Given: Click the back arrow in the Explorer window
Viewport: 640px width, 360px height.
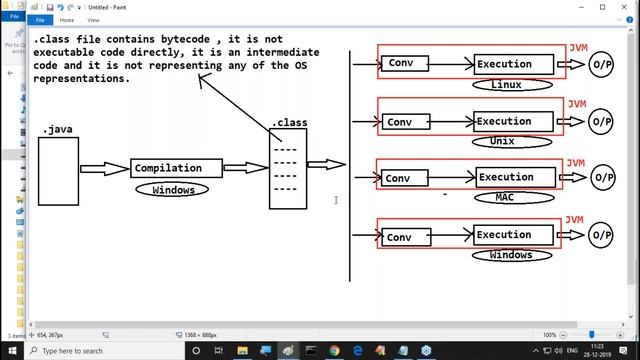Looking at the screenshot, I should (x=11, y=73).
